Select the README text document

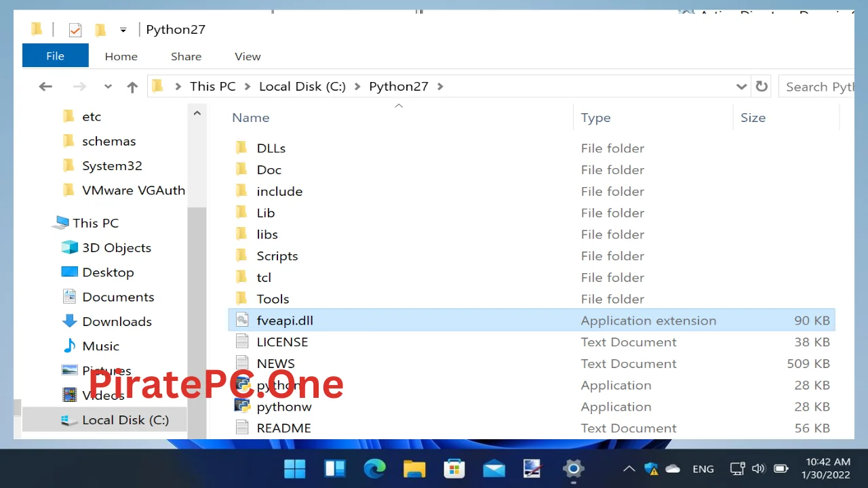[x=283, y=428]
